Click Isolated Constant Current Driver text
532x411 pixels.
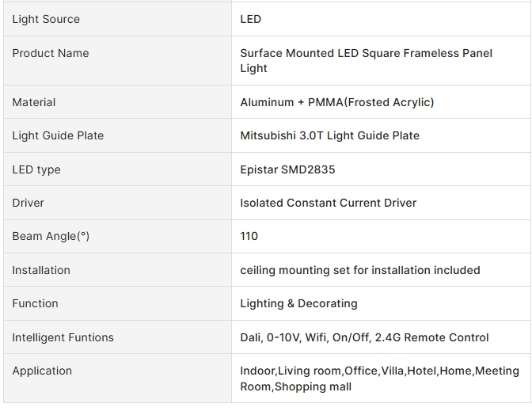[328, 203]
